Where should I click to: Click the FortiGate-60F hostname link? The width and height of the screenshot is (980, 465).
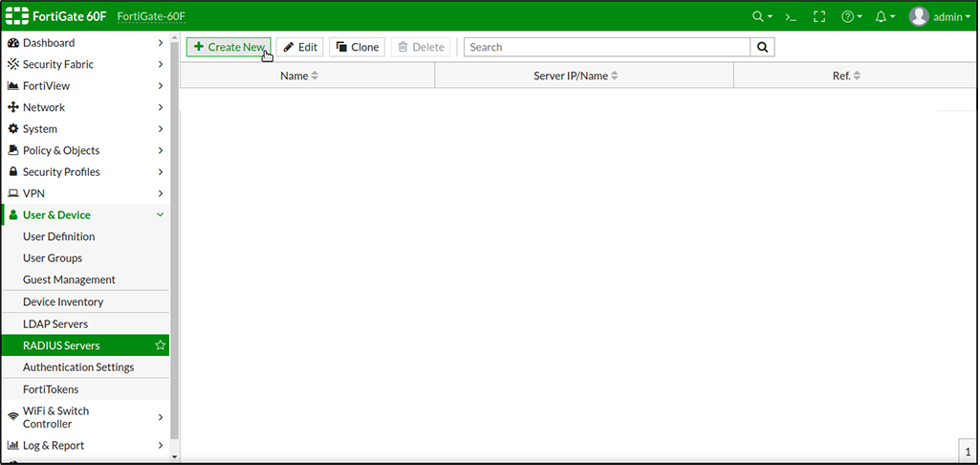[x=152, y=17]
